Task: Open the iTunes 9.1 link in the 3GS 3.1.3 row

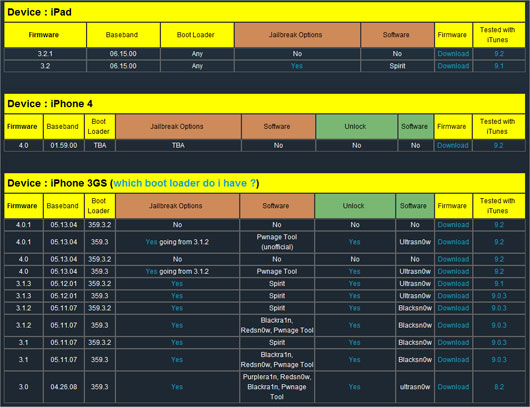Action: tap(499, 284)
